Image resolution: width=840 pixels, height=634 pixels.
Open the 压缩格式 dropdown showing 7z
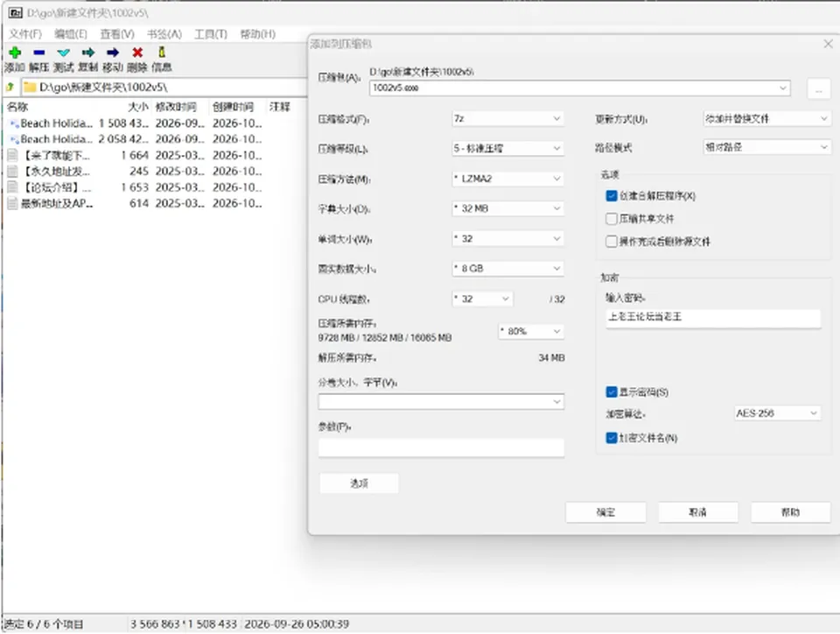click(507, 118)
